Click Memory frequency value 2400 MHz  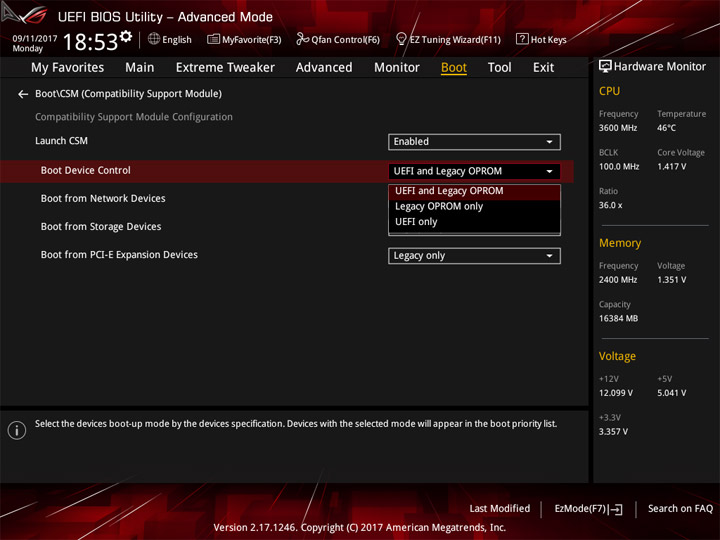click(x=618, y=280)
